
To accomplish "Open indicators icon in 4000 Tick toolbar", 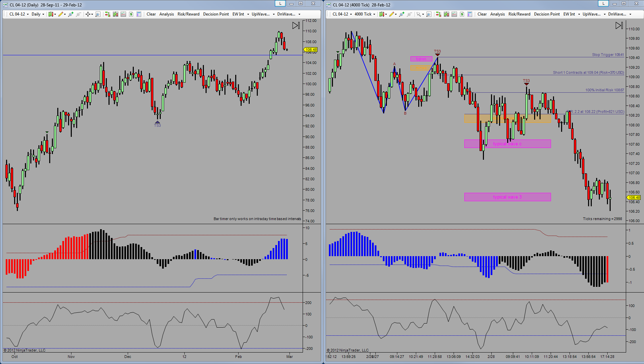I will tap(454, 14).
